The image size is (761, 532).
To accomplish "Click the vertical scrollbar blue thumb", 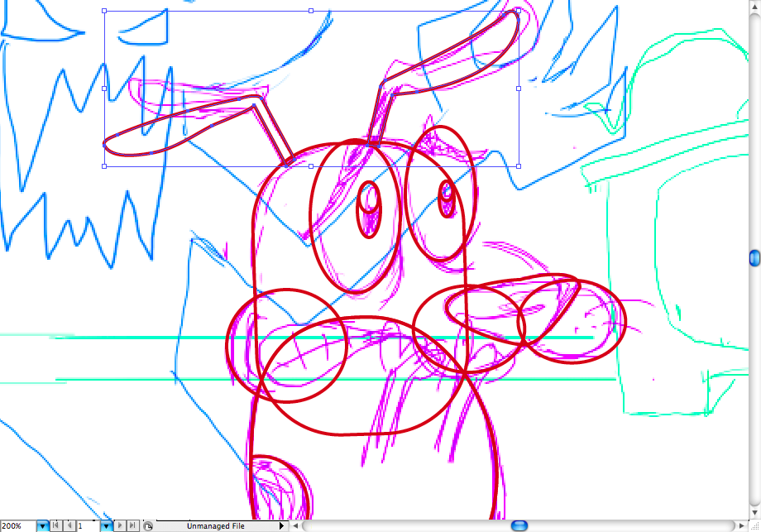I will (x=754, y=258).
